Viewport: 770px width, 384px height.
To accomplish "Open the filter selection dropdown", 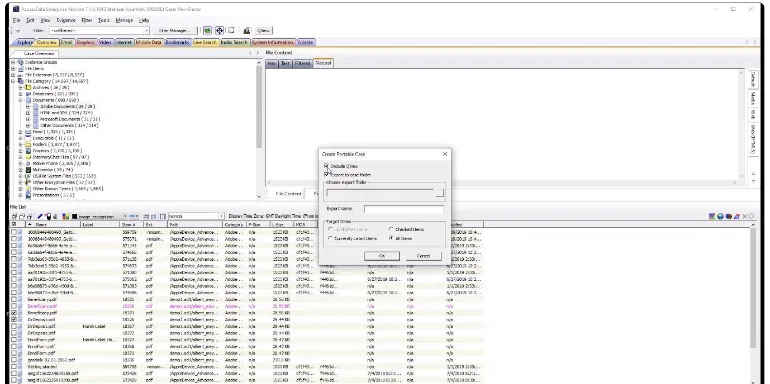I will coord(99,30).
